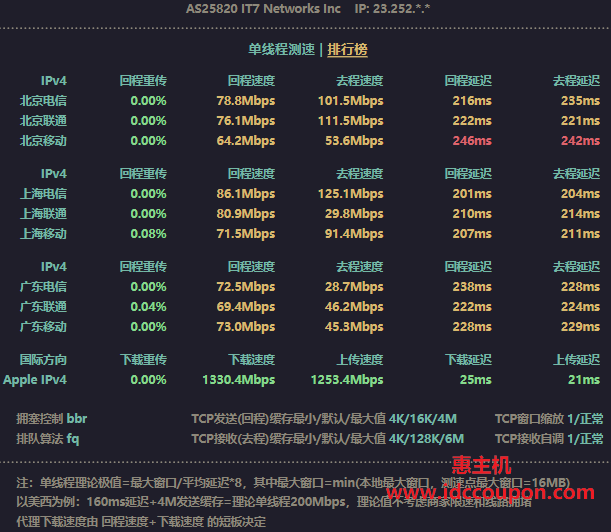Open the 排行榜 leaderboard link

347,49
